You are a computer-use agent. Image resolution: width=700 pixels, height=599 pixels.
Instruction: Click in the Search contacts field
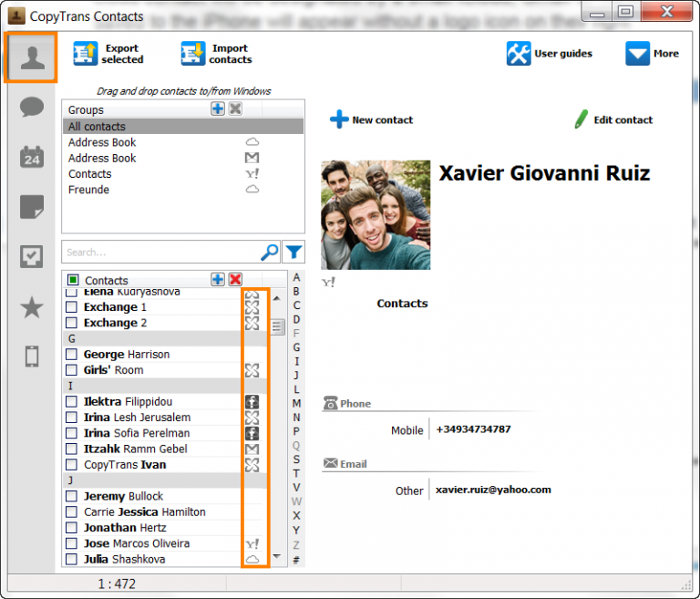[160, 253]
